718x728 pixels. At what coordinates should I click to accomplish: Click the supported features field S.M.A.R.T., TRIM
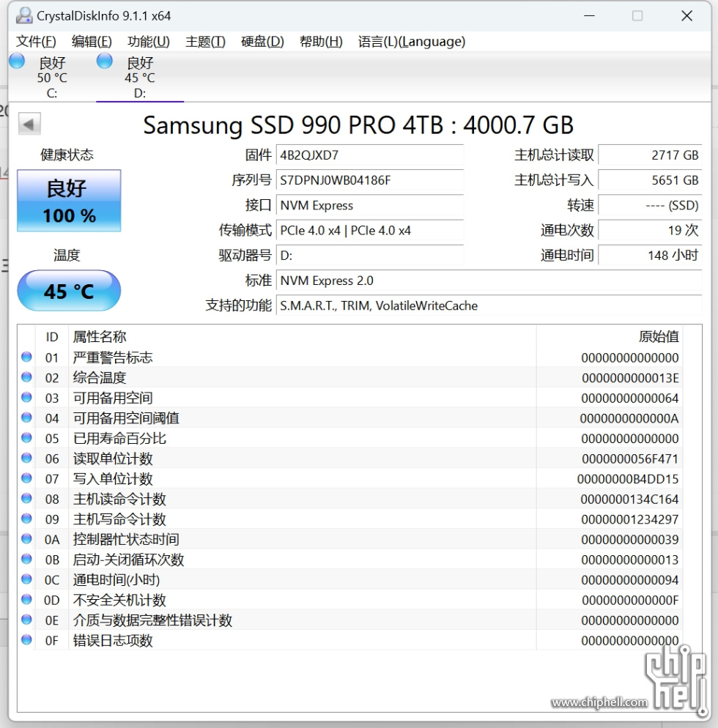pos(489,305)
